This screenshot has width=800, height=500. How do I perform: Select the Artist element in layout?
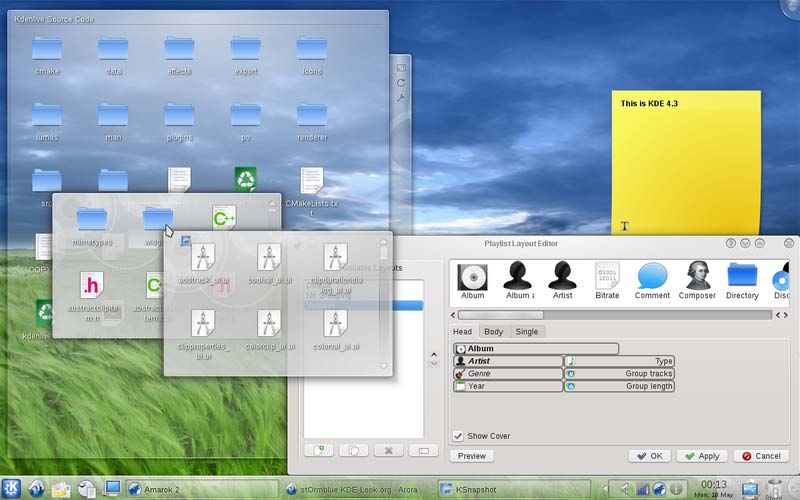(x=508, y=361)
